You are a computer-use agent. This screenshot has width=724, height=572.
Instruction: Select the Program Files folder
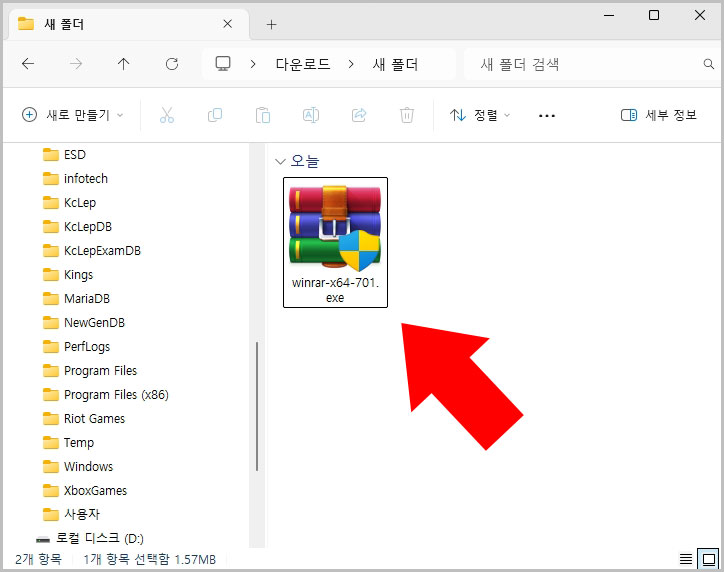(90, 371)
